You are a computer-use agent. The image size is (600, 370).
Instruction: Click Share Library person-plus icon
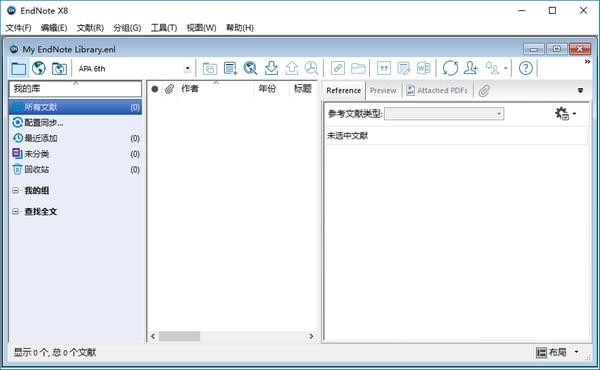click(x=471, y=68)
